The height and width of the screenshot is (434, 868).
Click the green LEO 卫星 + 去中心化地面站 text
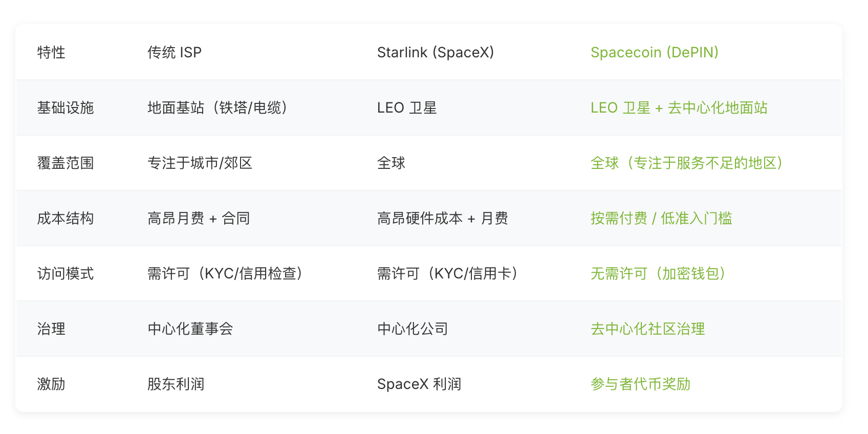click(x=679, y=107)
